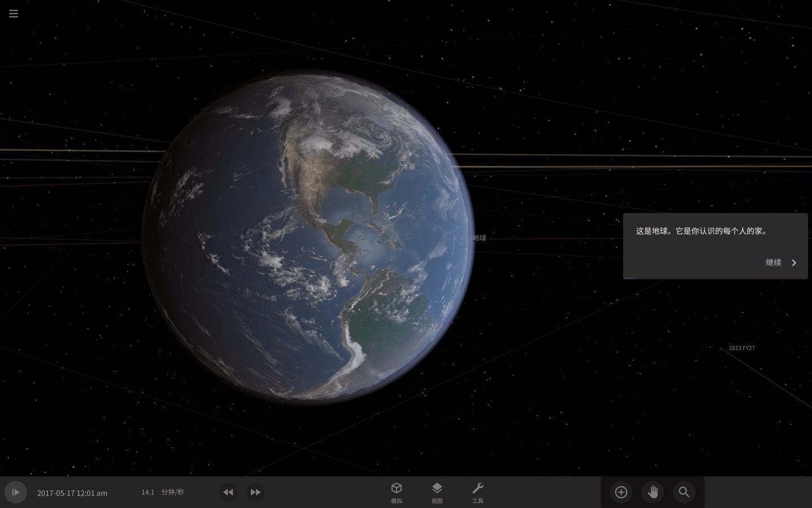Open the 视图 view layers menu
The width and height of the screenshot is (812, 508).
pyautogui.click(x=437, y=492)
